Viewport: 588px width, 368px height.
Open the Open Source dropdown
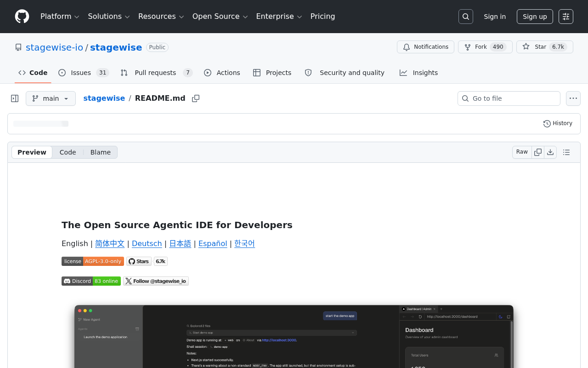tap(220, 17)
